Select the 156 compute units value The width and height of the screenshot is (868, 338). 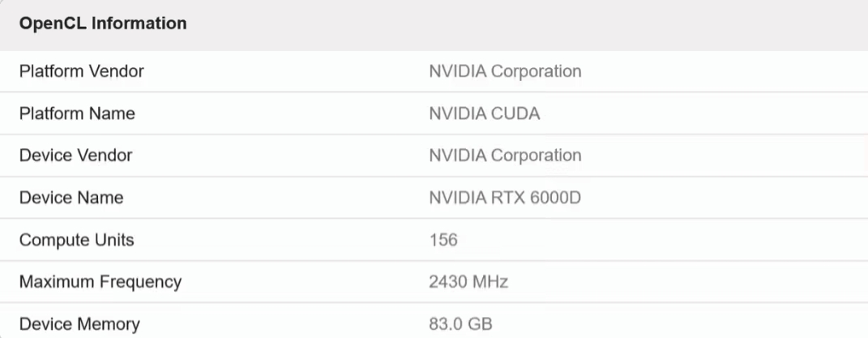coord(443,240)
